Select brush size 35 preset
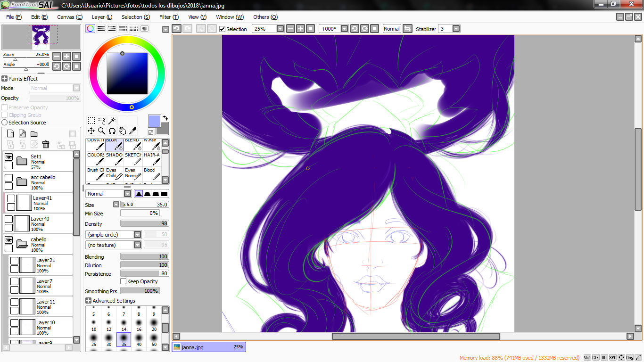 [x=124, y=340]
